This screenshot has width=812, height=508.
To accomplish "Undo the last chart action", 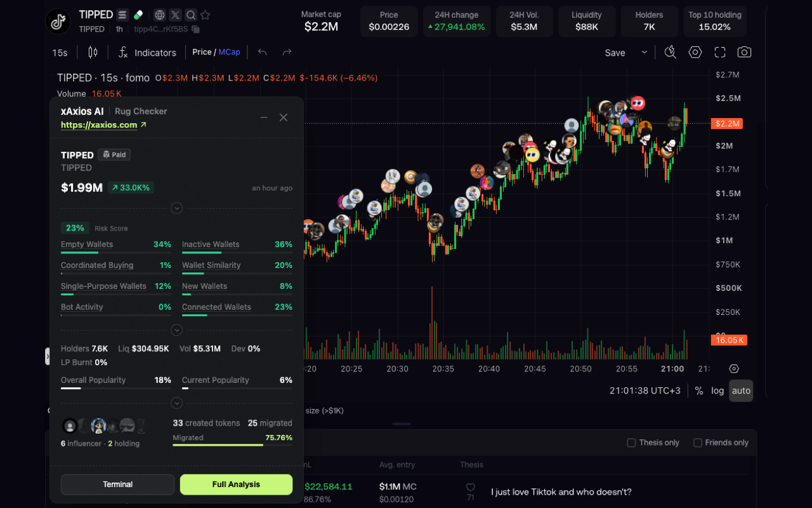I will pyautogui.click(x=263, y=53).
